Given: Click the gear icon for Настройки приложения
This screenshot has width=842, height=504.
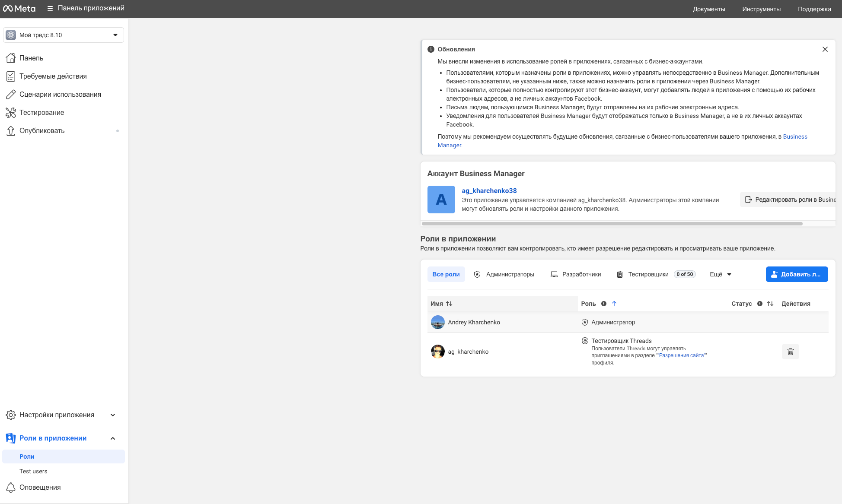Looking at the screenshot, I should click(11, 415).
